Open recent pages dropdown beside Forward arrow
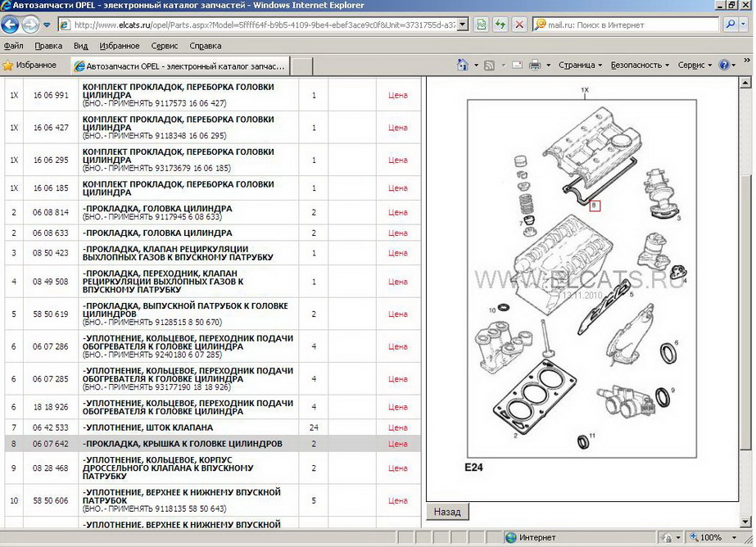The width and height of the screenshot is (756, 547). (x=47, y=25)
